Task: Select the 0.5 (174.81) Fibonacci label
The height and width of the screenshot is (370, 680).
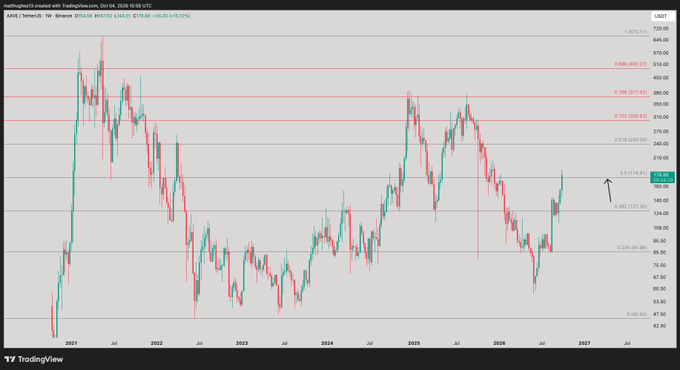Action: (x=633, y=173)
